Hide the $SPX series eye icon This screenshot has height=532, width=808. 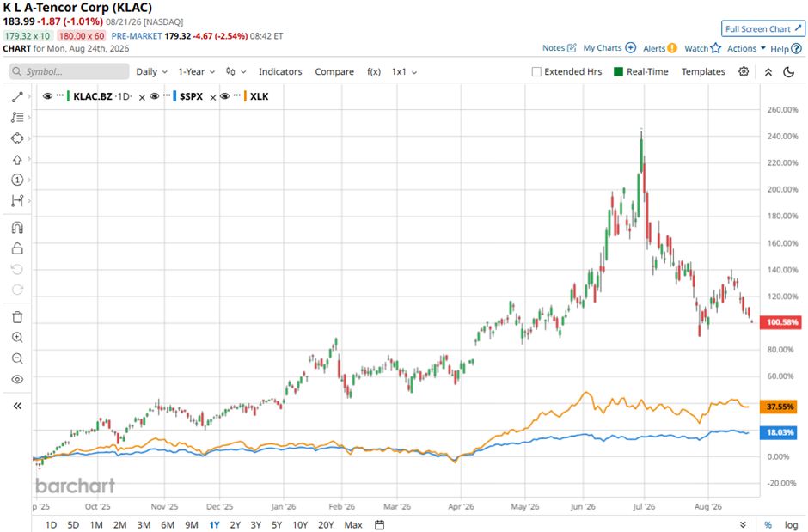pyautogui.click(x=154, y=96)
